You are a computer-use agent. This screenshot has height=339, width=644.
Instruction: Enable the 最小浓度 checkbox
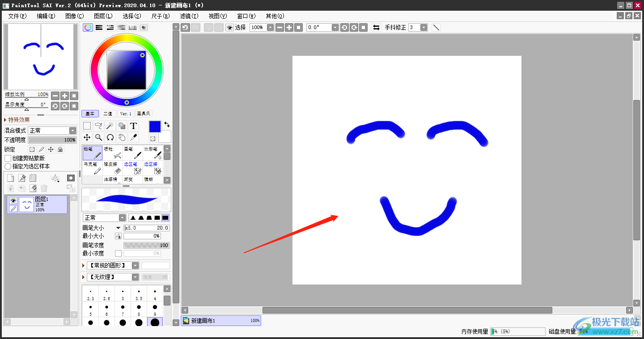118,253
